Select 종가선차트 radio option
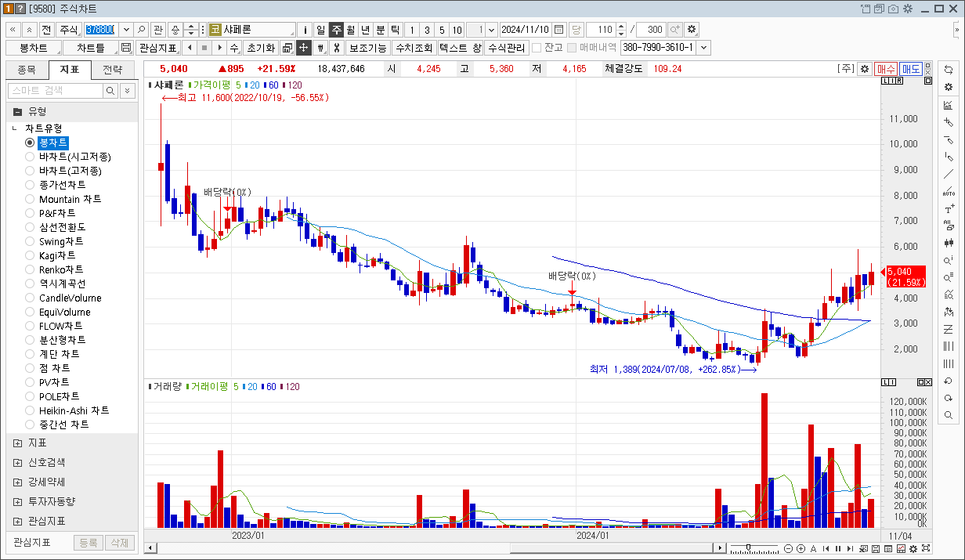Screen dimensions: 965x560 point(30,185)
